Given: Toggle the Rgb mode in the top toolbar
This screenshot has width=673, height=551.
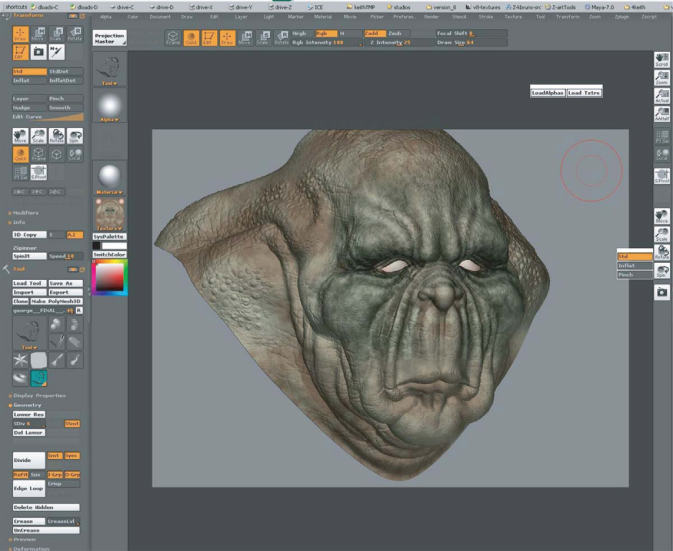Looking at the screenshot, I should [326, 33].
